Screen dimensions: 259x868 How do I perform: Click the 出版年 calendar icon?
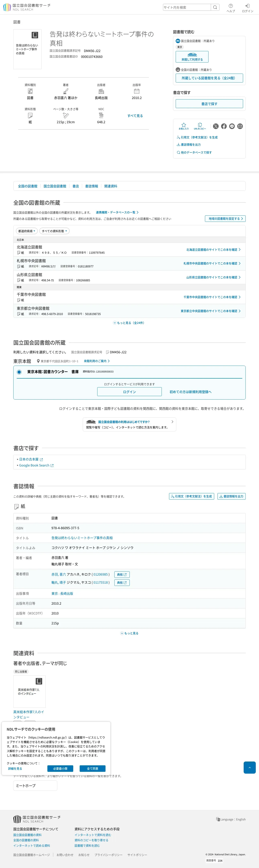coord(137,91)
